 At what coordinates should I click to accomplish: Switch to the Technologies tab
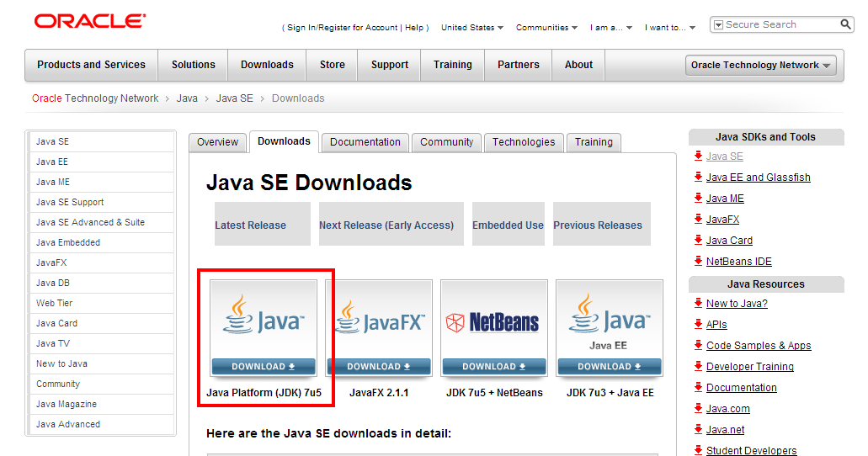click(524, 142)
